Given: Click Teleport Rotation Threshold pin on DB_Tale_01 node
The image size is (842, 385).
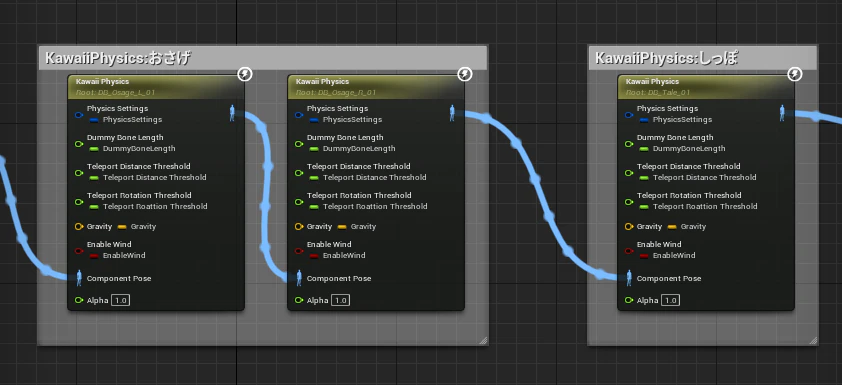Looking at the screenshot, I should [x=629, y=201].
